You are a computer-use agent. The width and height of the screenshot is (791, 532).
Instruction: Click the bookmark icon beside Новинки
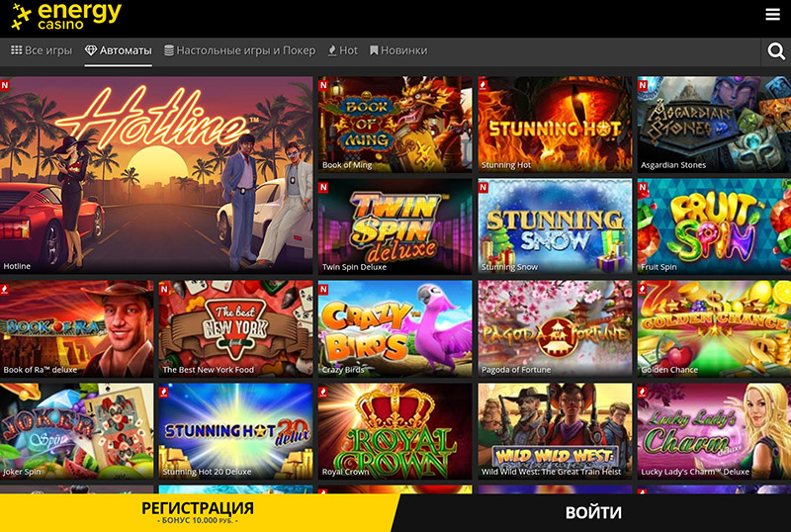tap(374, 50)
